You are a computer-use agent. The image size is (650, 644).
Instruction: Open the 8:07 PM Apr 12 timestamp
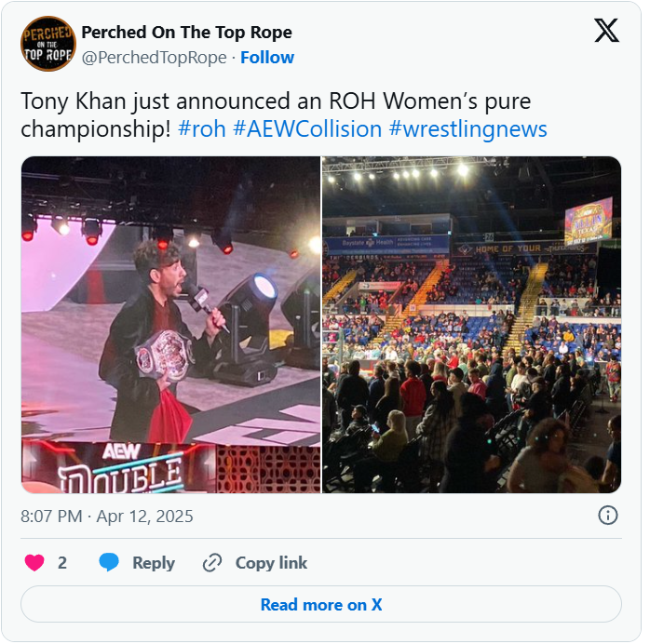coord(107,517)
